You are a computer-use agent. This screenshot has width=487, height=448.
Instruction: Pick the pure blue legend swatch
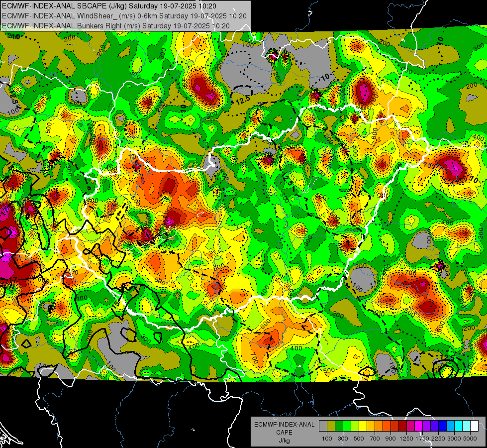443,426
